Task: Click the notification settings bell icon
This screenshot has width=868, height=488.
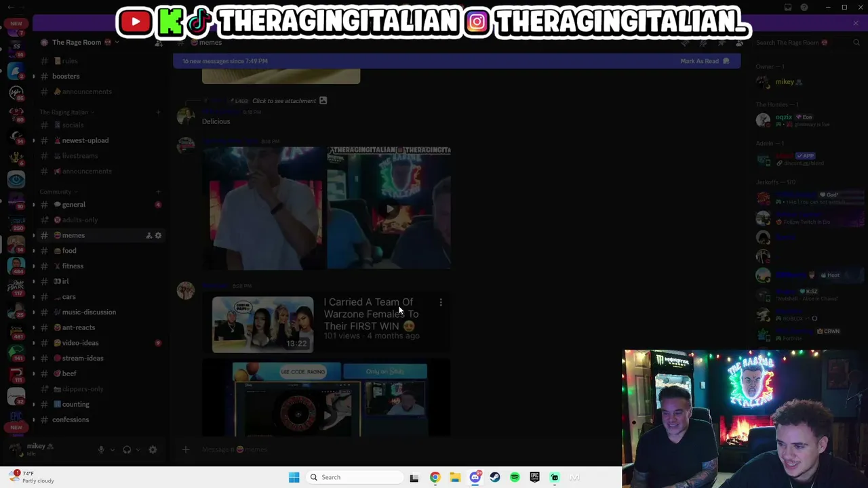Action: tap(703, 43)
